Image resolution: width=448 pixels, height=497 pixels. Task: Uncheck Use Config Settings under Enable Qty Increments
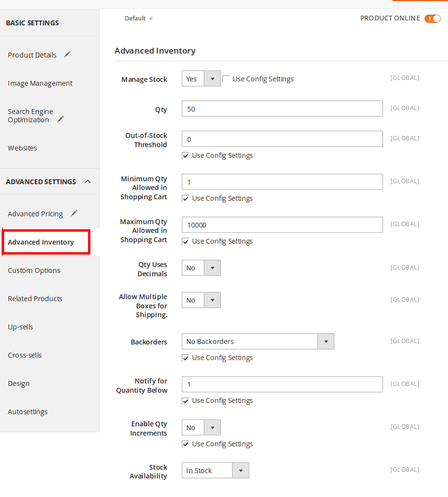[x=185, y=444]
